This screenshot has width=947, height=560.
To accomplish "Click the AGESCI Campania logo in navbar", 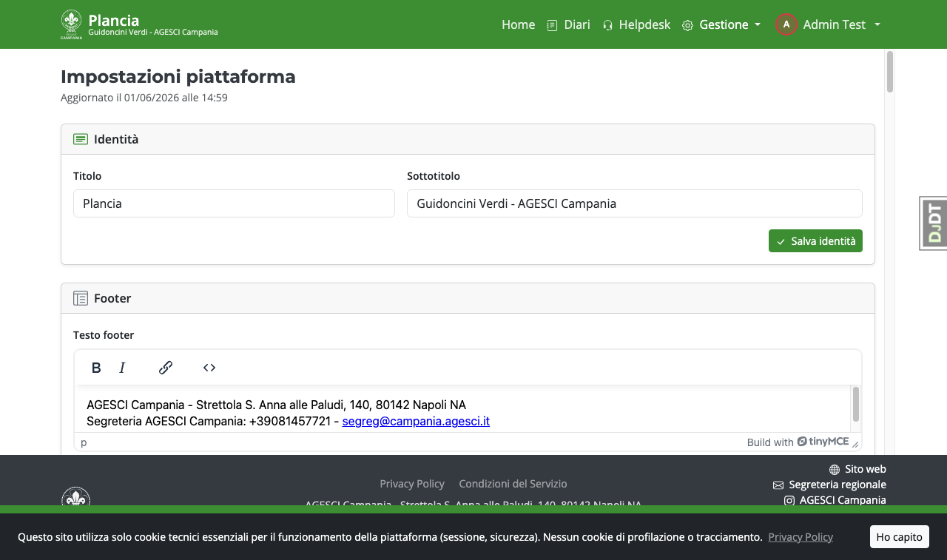I will 71,24.
